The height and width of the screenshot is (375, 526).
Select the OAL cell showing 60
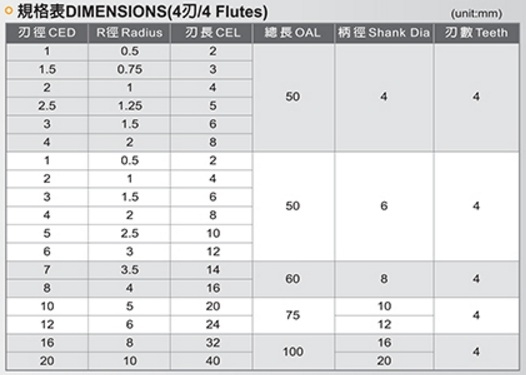(x=293, y=279)
